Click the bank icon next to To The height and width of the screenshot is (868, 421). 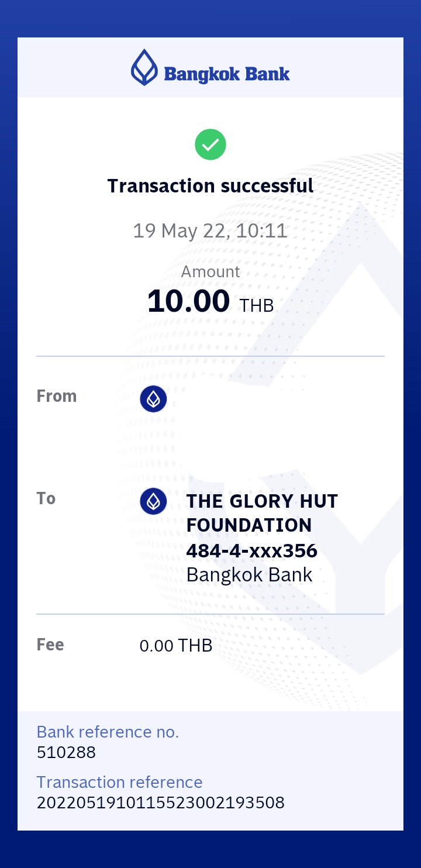[x=153, y=501]
